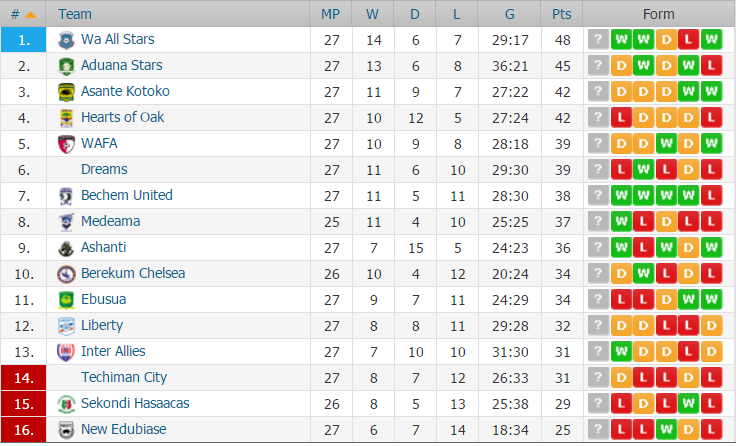Open the Bechem United team link
This screenshot has height=446, width=736.
127,195
